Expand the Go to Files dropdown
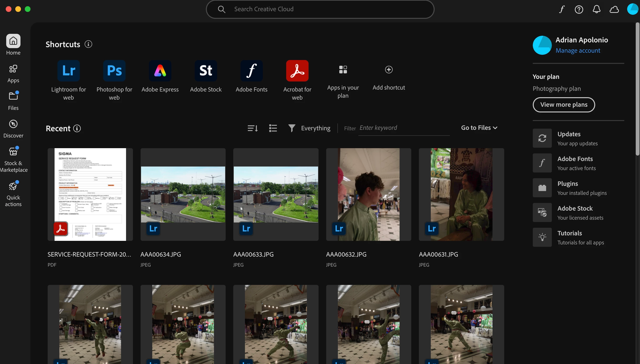Viewport: 640px width, 364px height. pyautogui.click(x=479, y=128)
